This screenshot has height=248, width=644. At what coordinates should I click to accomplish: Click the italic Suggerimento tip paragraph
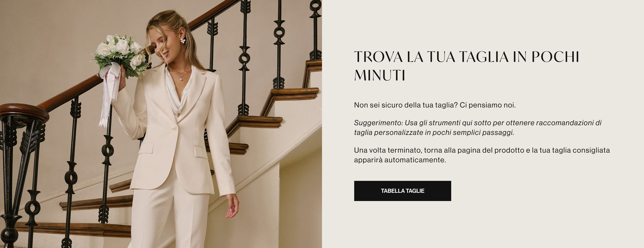pyautogui.click(x=478, y=127)
